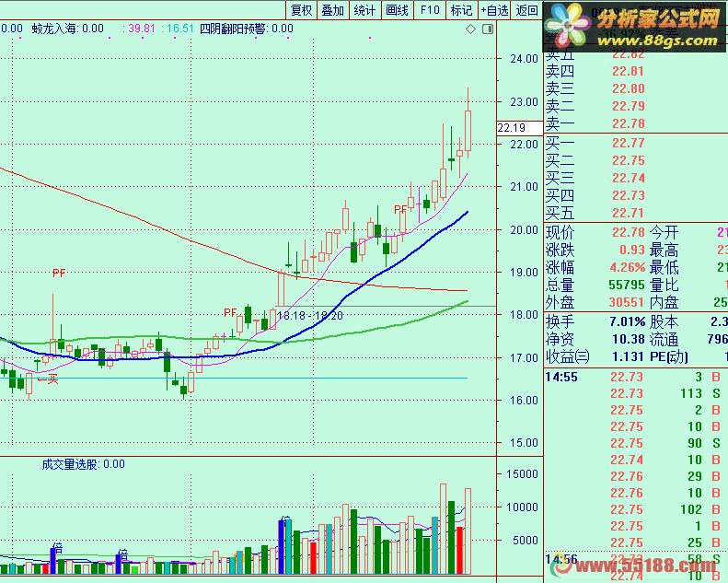
Task: Click the 流通 circulating shares label
Action: 664,339
